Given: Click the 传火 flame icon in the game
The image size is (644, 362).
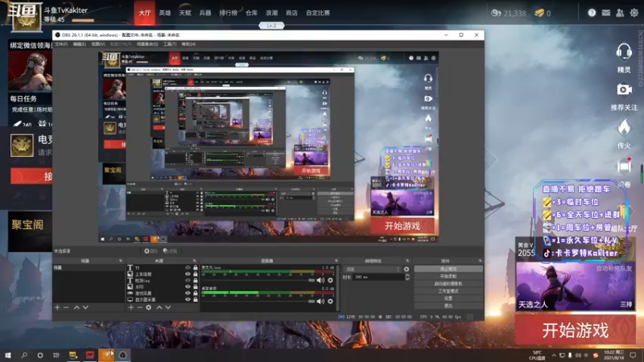Looking at the screenshot, I should [624, 128].
